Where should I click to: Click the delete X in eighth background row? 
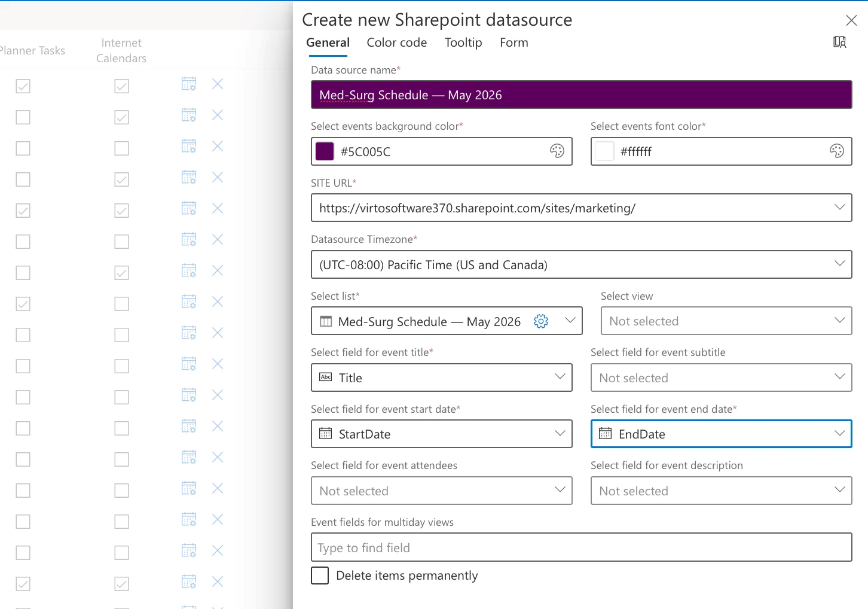[x=218, y=302]
